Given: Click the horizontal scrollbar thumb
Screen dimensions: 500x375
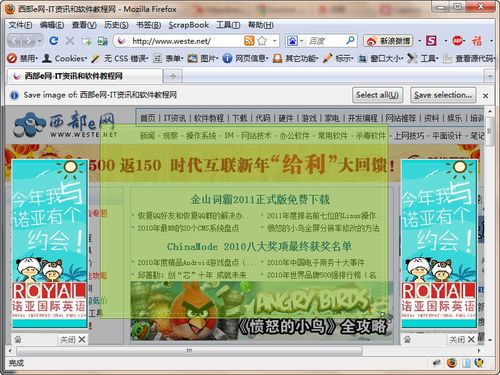Looking at the screenshot, I should point(189,350).
